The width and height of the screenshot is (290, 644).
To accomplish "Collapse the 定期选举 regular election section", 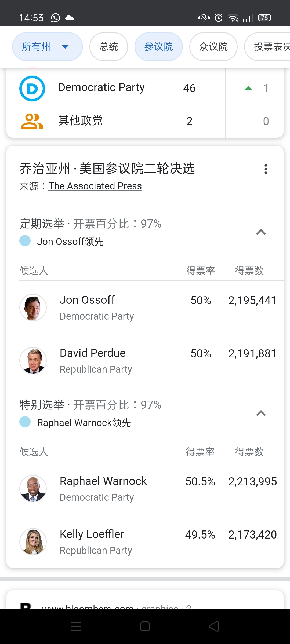I will tap(261, 232).
